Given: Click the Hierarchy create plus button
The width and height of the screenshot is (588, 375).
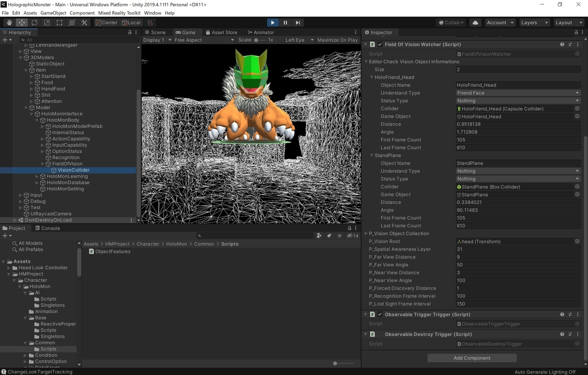Looking at the screenshot, I should [6, 40].
